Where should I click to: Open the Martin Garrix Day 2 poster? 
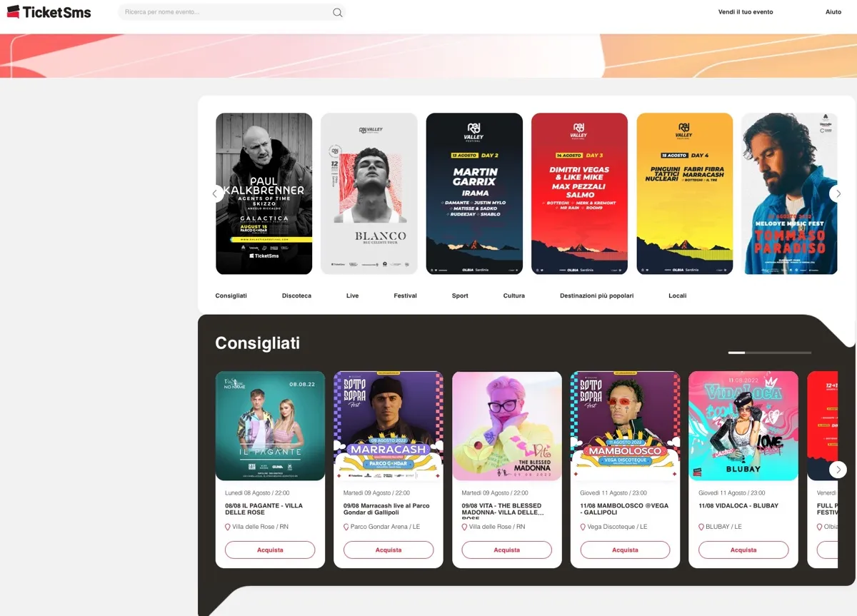[x=474, y=193]
